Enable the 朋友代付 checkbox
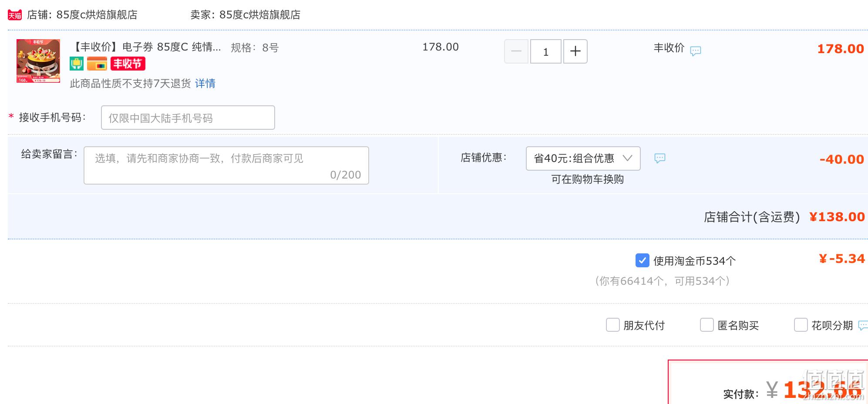The height and width of the screenshot is (404, 868). pos(613,325)
